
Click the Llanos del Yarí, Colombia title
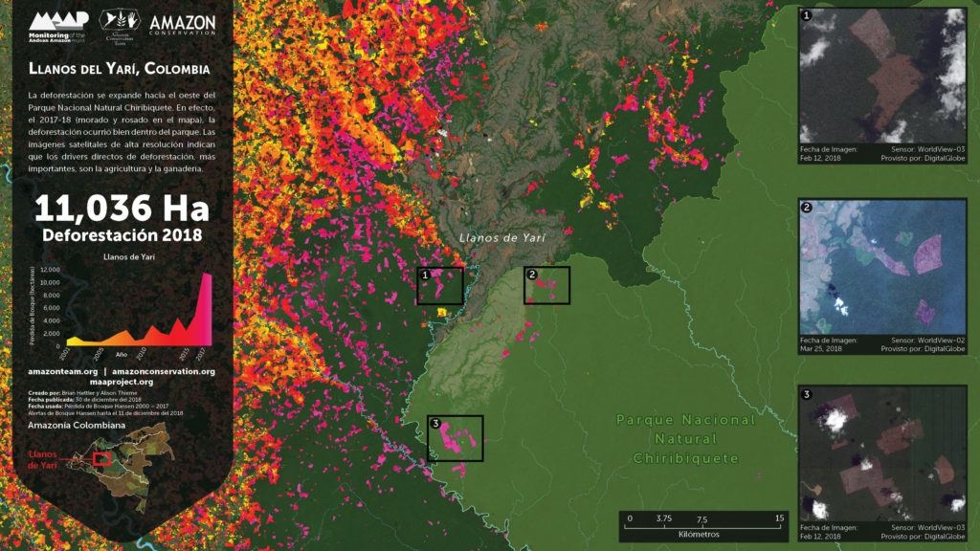[x=120, y=70]
